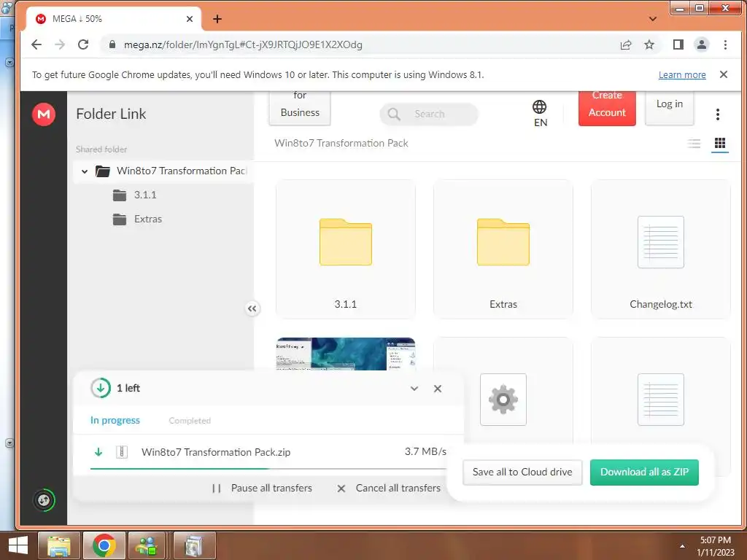
Task: Open File Explorer from the taskbar
Action: click(x=58, y=545)
